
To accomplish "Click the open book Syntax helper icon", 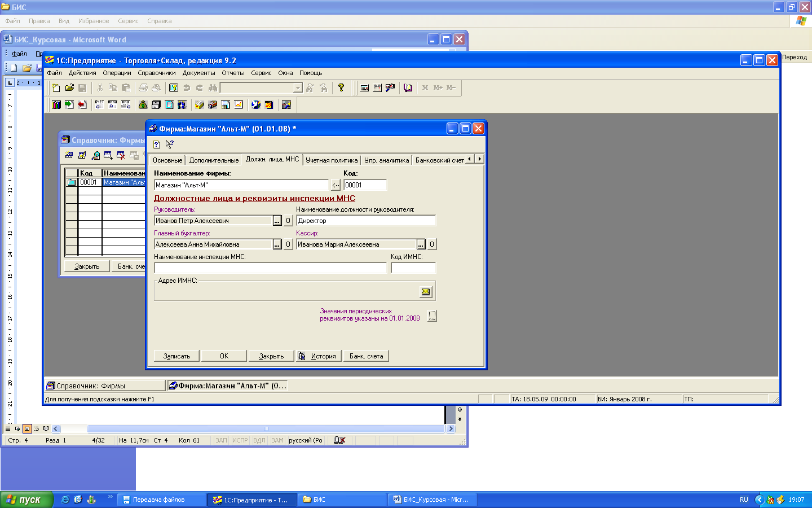I will (x=408, y=87).
